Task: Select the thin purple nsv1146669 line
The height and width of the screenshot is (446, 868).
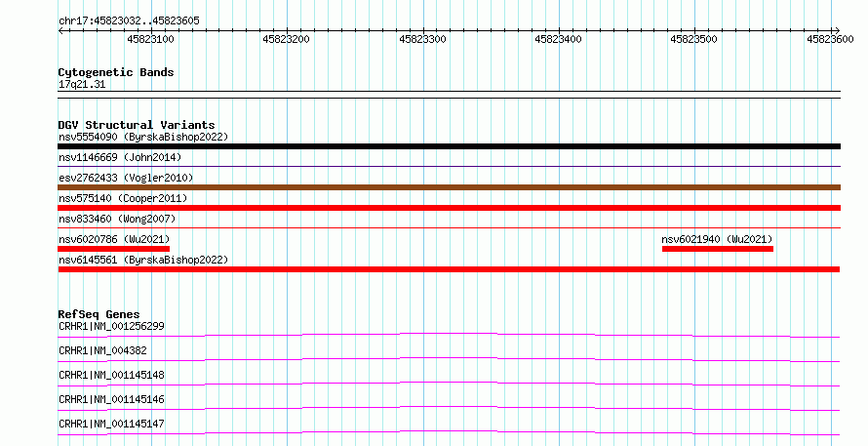Action: click(449, 166)
